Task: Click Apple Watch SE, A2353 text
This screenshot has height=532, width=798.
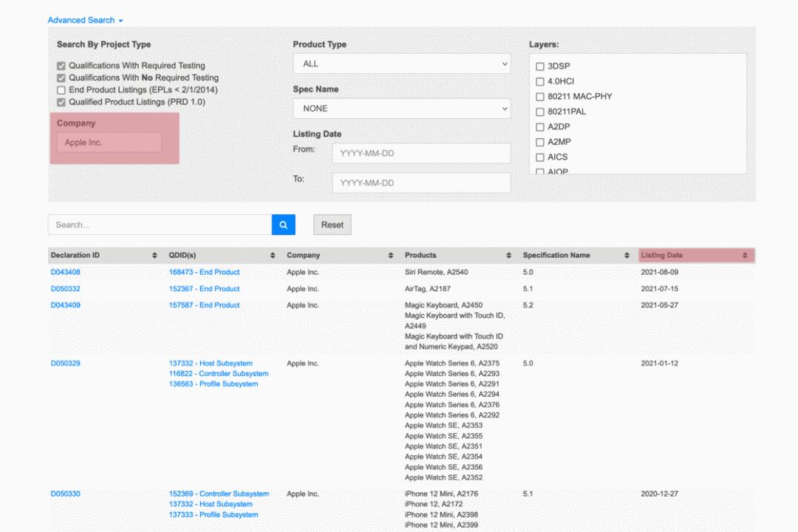Action: [x=443, y=426]
